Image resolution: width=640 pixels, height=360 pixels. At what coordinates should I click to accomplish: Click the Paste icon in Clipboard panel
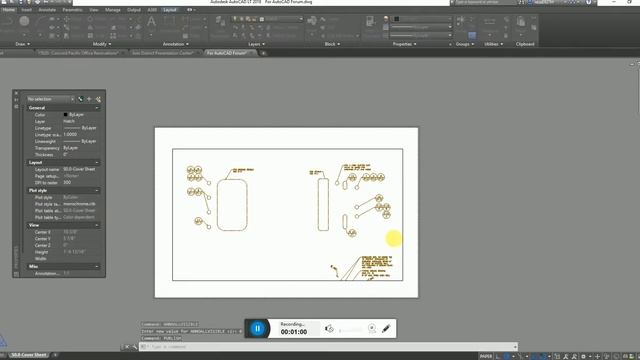pos(521,21)
